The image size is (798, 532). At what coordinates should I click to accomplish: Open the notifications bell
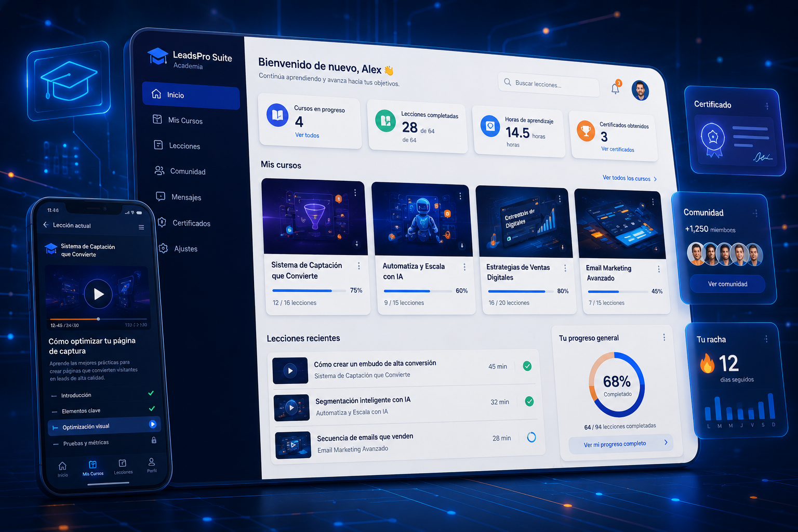click(615, 88)
